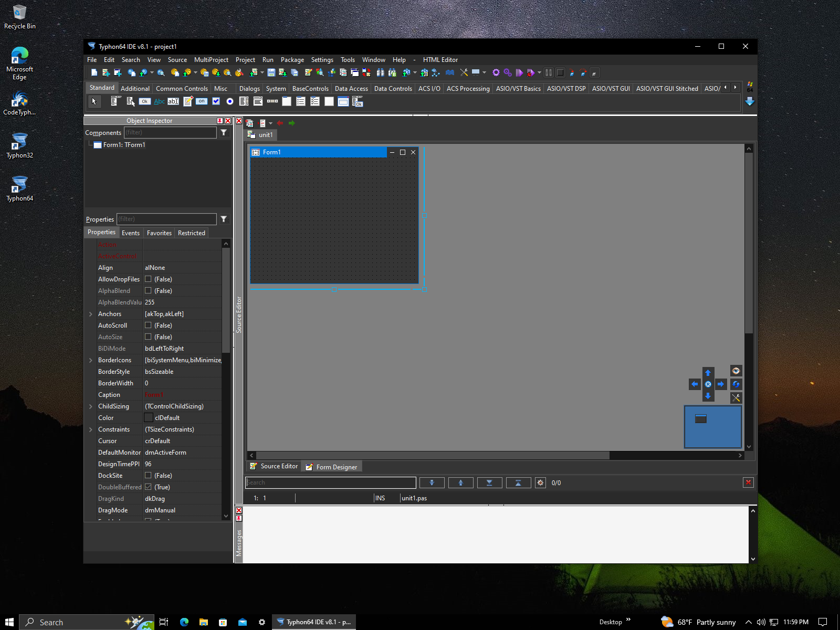Screen dimensions: 840x630
Task: Open the Project menu
Action: tap(245, 60)
